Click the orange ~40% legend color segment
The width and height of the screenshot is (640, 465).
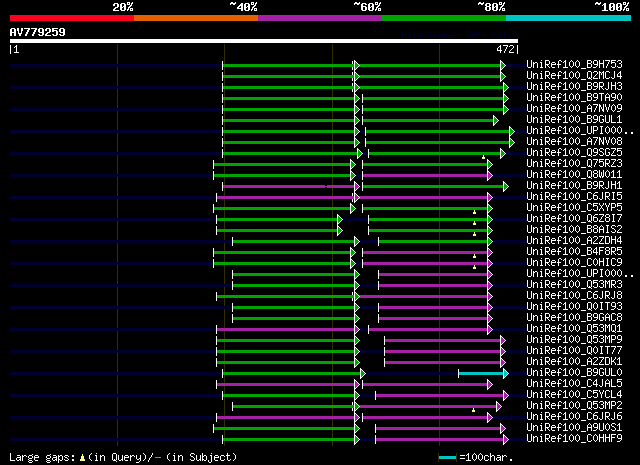click(196, 18)
